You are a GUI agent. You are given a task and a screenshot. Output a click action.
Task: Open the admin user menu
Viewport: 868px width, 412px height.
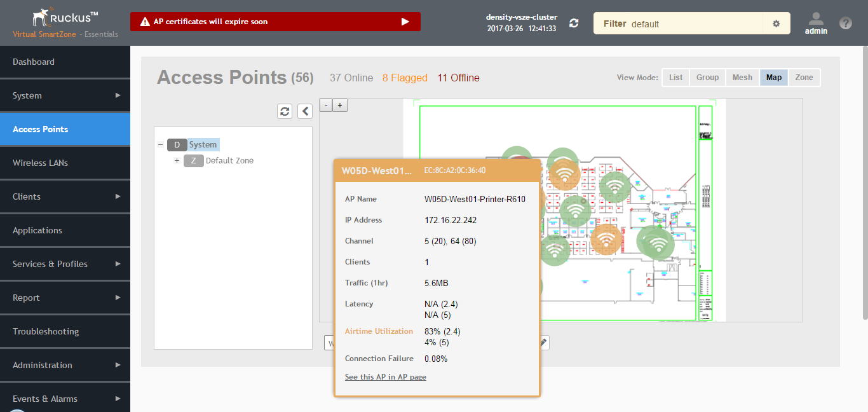pyautogui.click(x=816, y=24)
